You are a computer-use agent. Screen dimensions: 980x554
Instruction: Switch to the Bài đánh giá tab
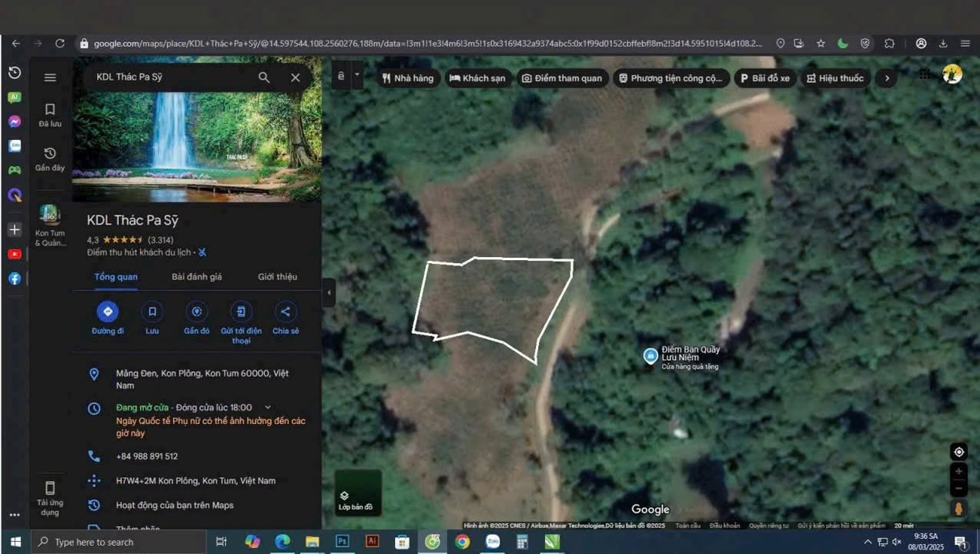(x=196, y=277)
